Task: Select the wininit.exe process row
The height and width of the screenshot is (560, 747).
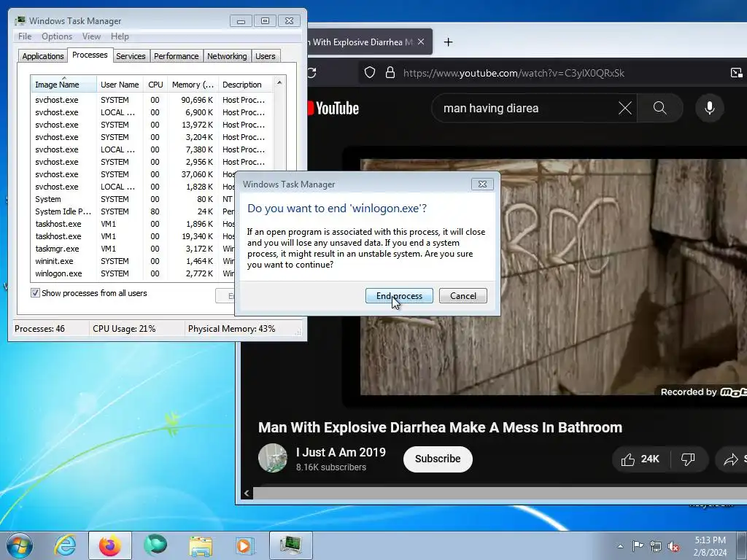Action: pyautogui.click(x=133, y=261)
